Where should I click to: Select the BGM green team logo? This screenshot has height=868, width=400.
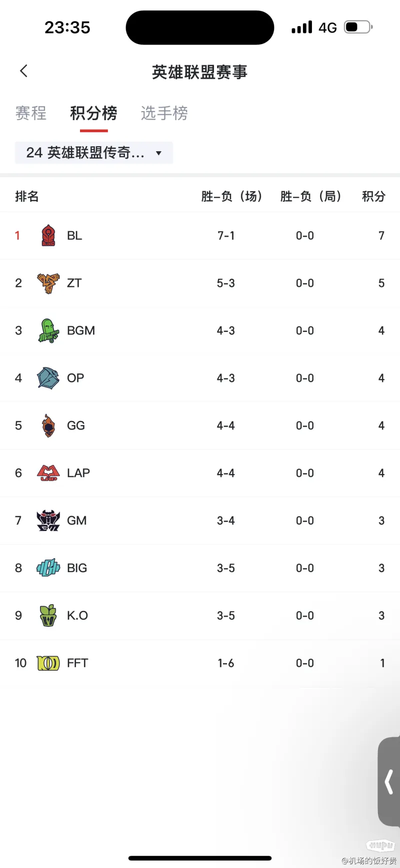[x=48, y=330]
